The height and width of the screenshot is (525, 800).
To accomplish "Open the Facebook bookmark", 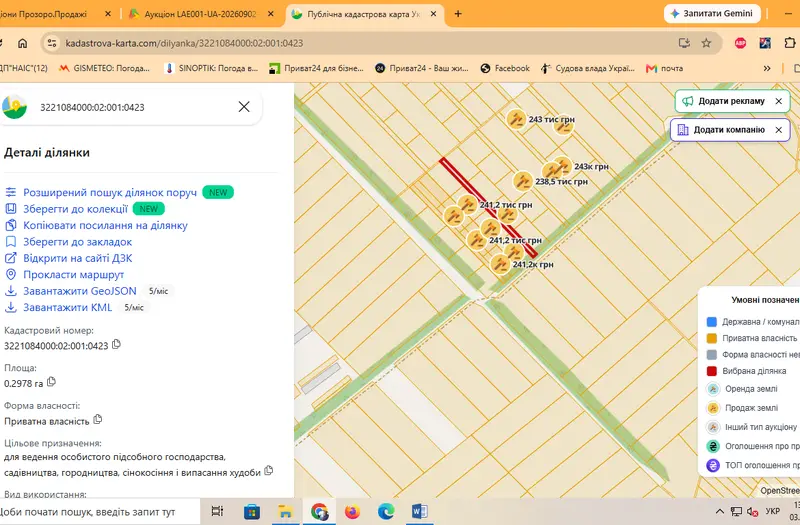I will (505, 68).
